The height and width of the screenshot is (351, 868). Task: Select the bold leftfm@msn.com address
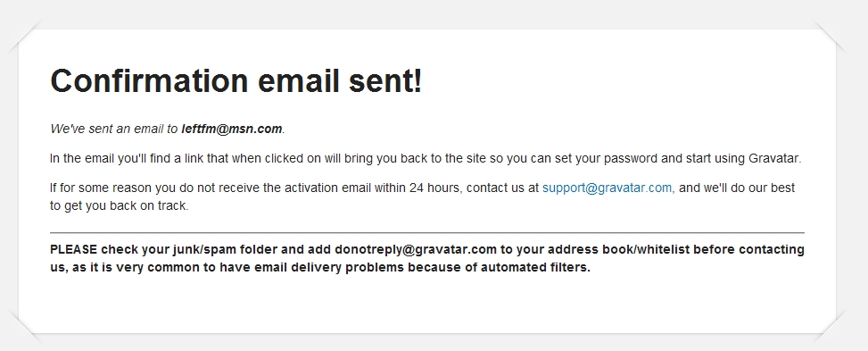click(232, 129)
